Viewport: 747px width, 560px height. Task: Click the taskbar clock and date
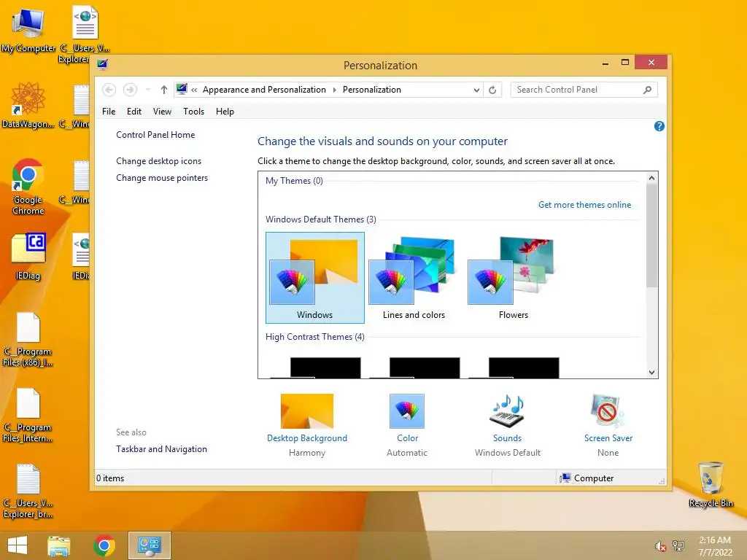click(715, 546)
